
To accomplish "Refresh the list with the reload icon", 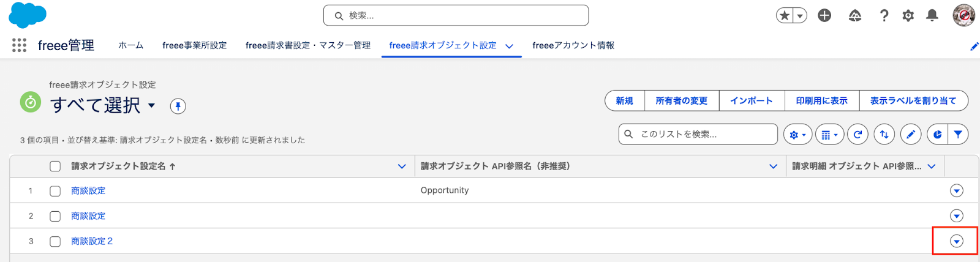I will pyautogui.click(x=858, y=135).
